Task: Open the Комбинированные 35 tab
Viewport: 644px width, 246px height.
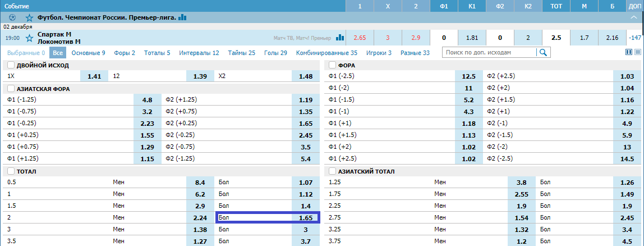Action: click(326, 53)
